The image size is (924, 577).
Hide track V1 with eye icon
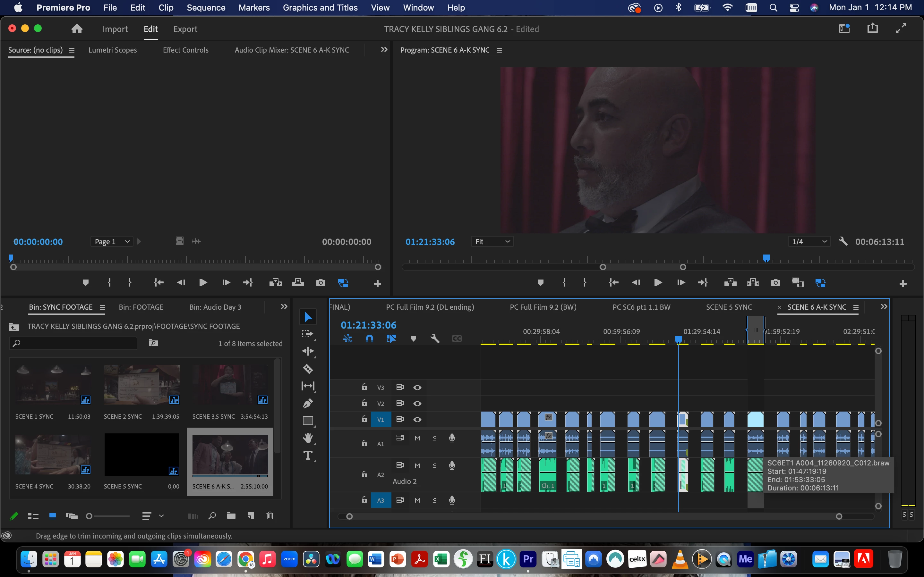(x=417, y=419)
